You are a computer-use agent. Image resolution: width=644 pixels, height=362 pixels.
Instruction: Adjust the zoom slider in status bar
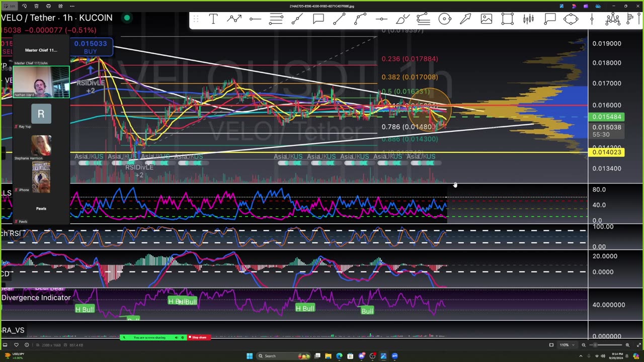coord(606,345)
